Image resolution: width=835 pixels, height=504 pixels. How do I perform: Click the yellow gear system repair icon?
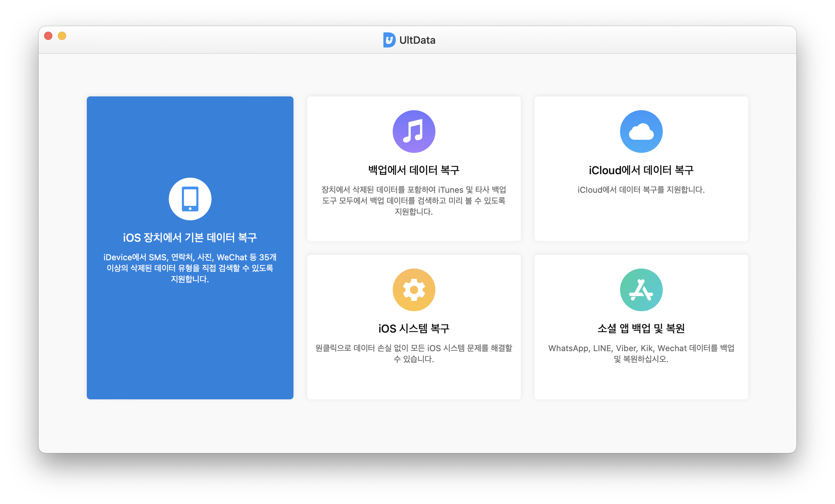414,290
